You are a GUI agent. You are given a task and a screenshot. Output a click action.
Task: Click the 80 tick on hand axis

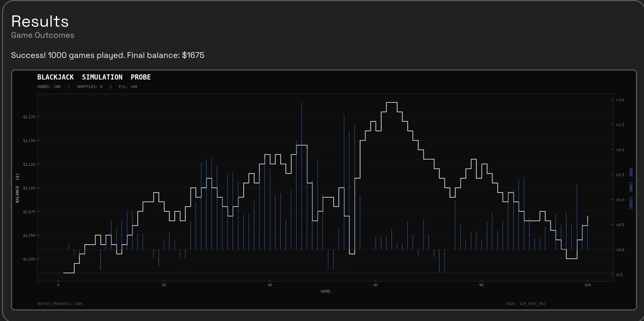[481, 285]
